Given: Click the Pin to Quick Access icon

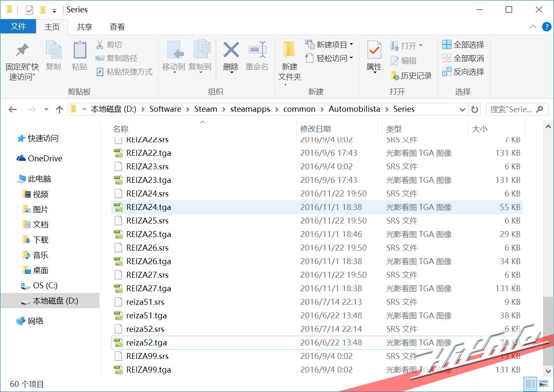Looking at the screenshot, I should [x=22, y=50].
